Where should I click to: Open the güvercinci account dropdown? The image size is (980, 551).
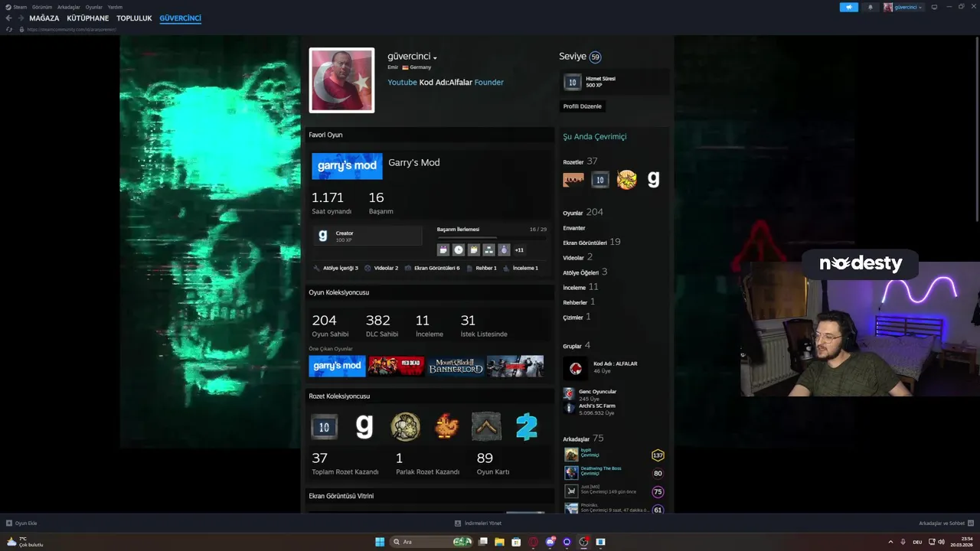(x=903, y=7)
